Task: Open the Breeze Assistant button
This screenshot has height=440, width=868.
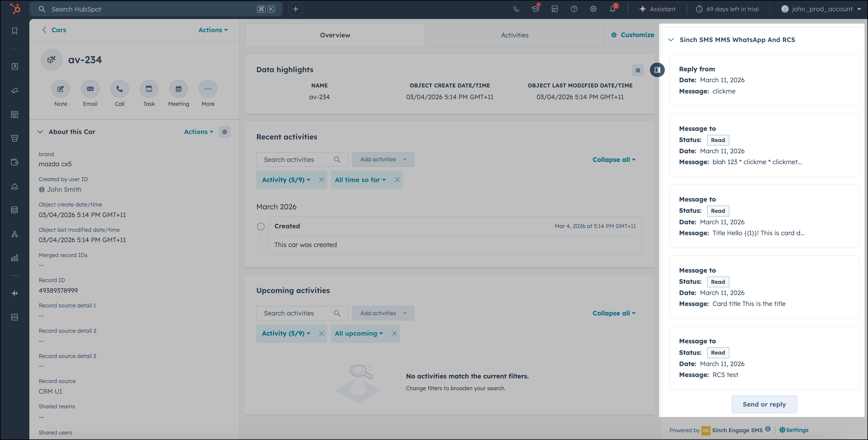Action: (x=657, y=9)
